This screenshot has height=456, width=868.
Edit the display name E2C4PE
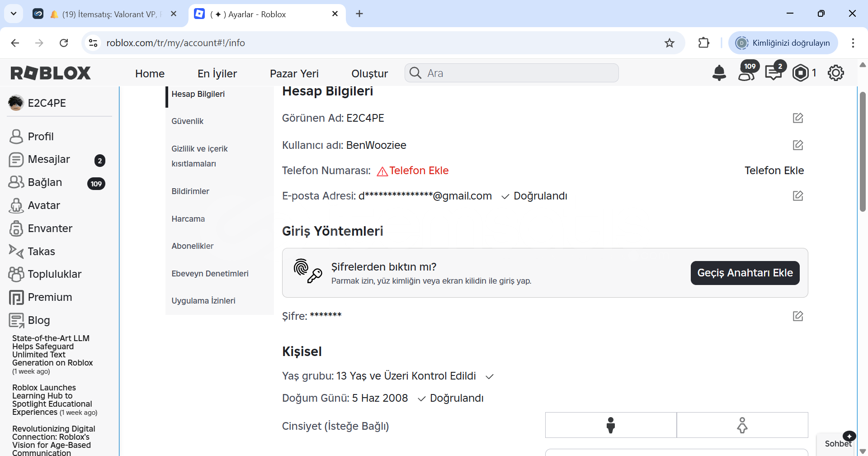[x=798, y=118]
